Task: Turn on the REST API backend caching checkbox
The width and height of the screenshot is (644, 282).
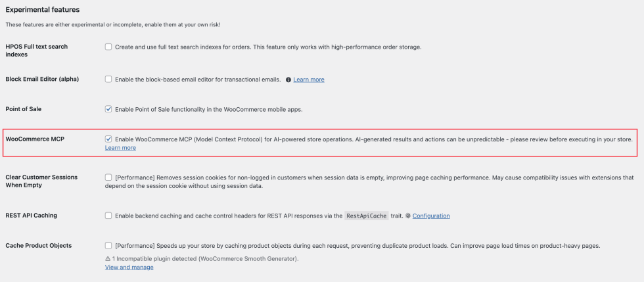Action: pyautogui.click(x=108, y=216)
